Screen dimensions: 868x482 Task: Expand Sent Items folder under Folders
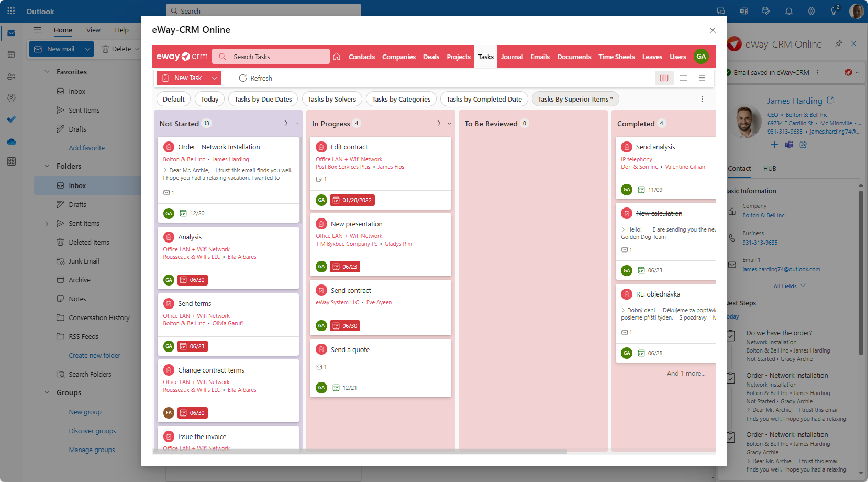(x=47, y=224)
